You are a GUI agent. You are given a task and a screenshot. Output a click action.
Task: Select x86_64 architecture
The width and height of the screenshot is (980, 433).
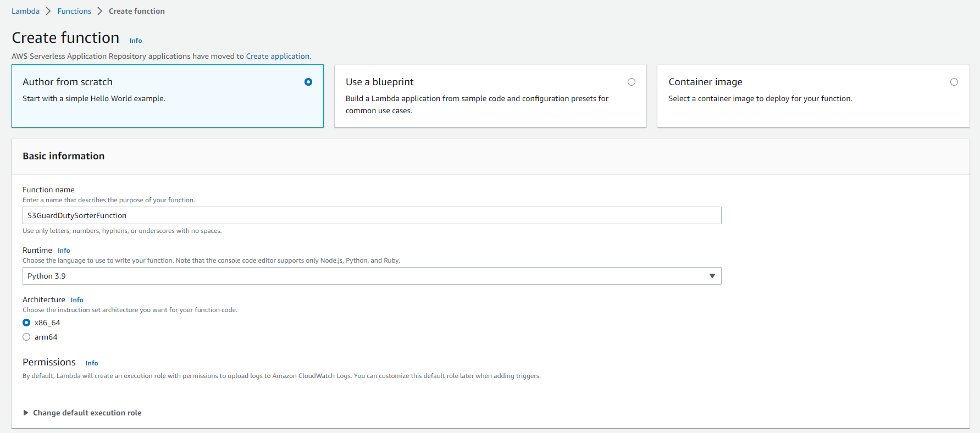[26, 323]
